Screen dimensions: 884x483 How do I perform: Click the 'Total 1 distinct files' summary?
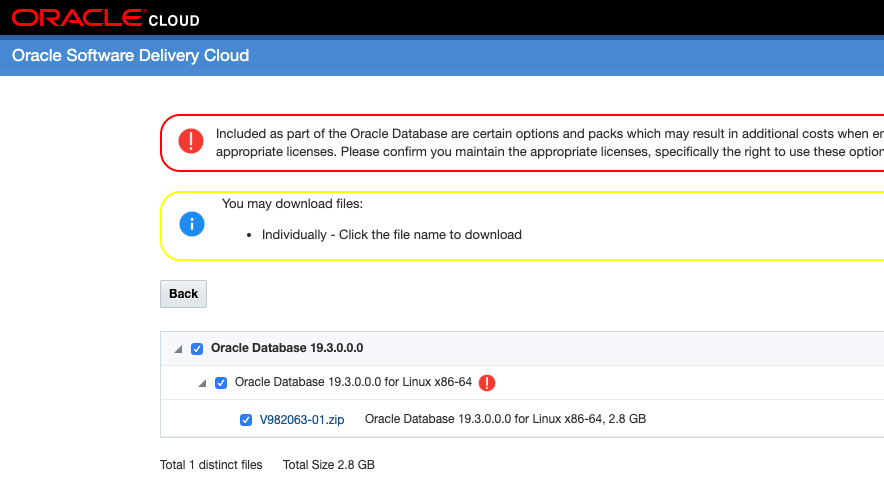coord(211,465)
